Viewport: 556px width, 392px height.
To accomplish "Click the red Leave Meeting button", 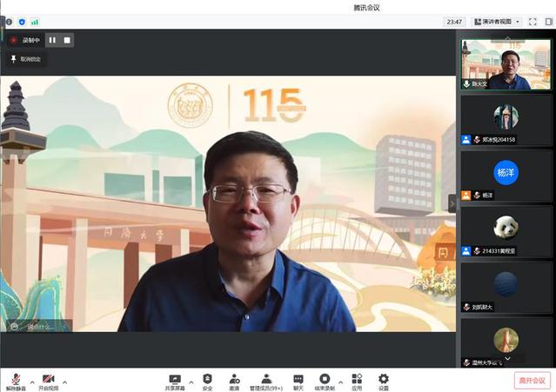I will click(533, 381).
